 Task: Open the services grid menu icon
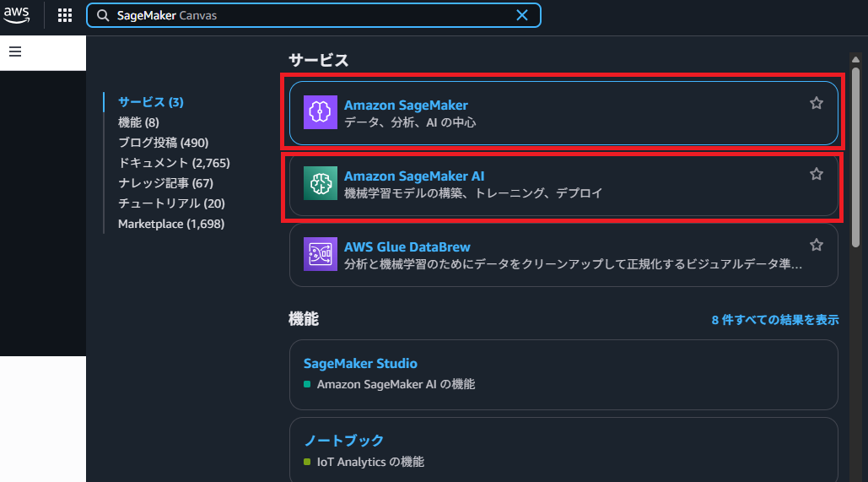[x=65, y=15]
